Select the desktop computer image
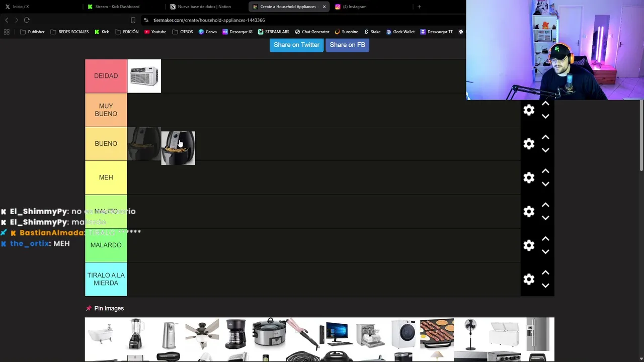 (x=336, y=333)
